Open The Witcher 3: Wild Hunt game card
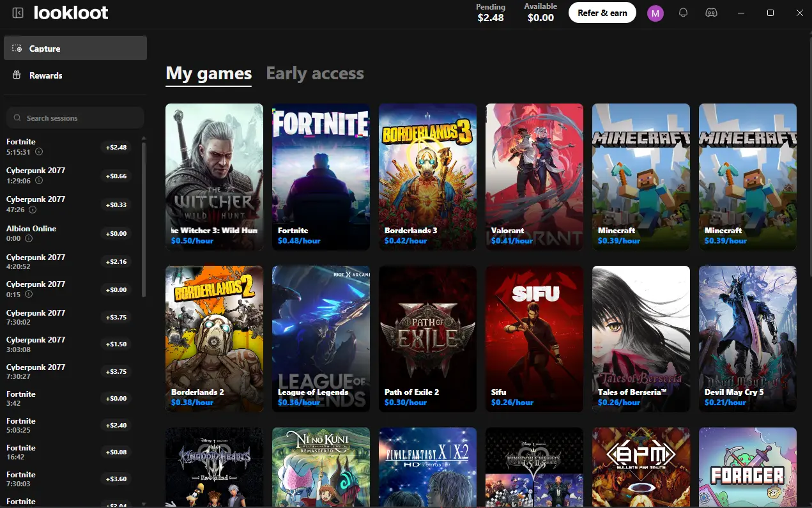This screenshot has width=812, height=508. (214, 177)
